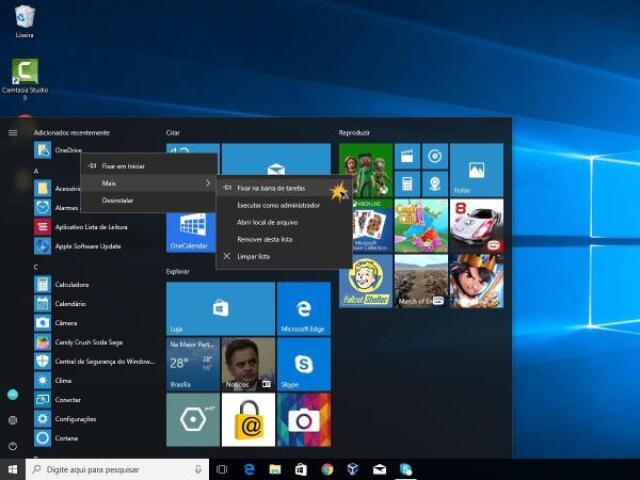Open the Skype tile

pyautogui.click(x=304, y=364)
